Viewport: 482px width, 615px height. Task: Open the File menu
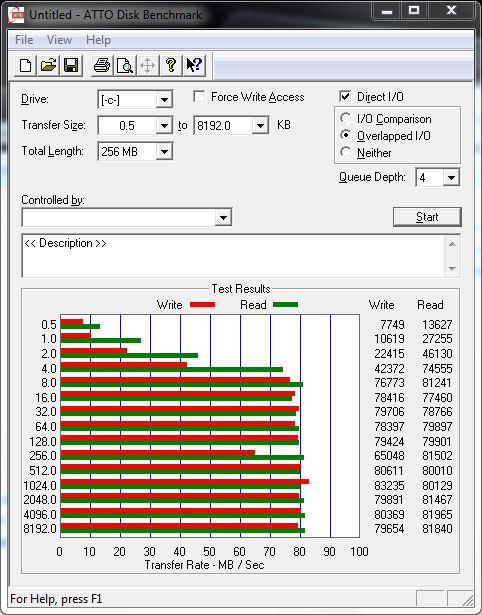point(24,40)
